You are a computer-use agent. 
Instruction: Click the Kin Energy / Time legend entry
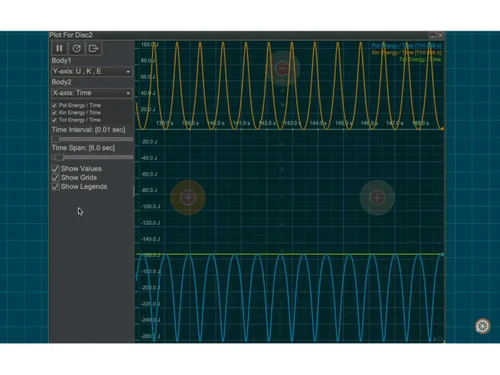click(x=406, y=53)
